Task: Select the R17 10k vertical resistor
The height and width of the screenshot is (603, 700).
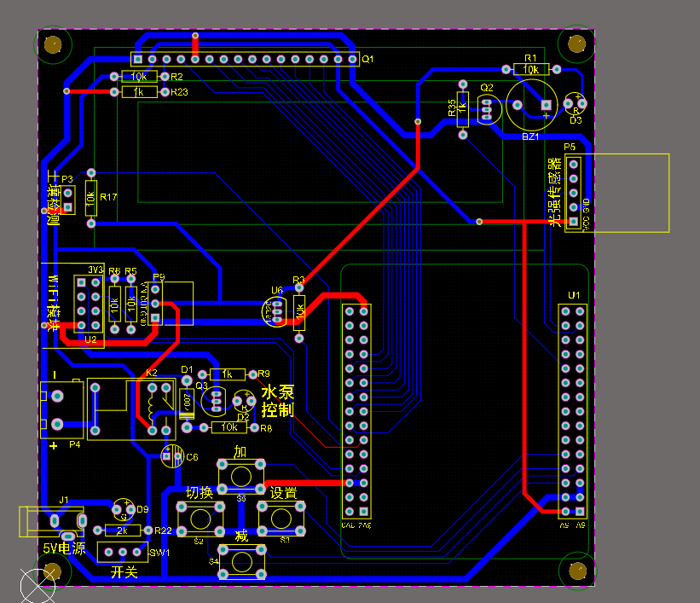Action: (x=91, y=198)
